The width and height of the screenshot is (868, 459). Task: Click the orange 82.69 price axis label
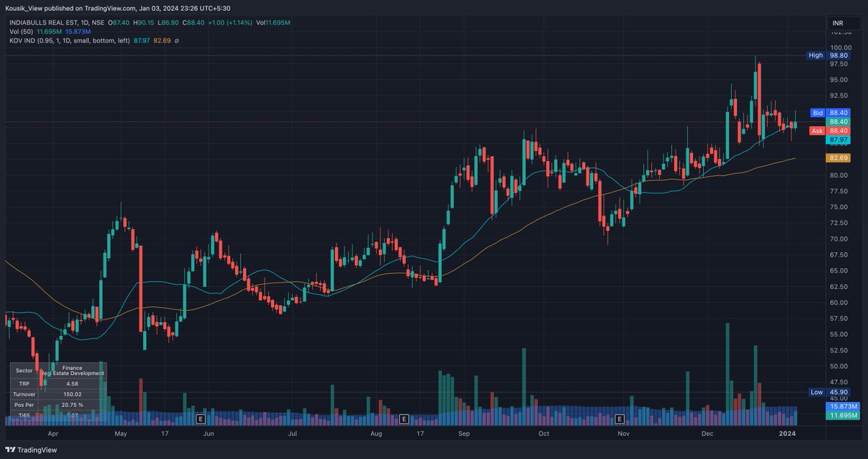[839, 158]
